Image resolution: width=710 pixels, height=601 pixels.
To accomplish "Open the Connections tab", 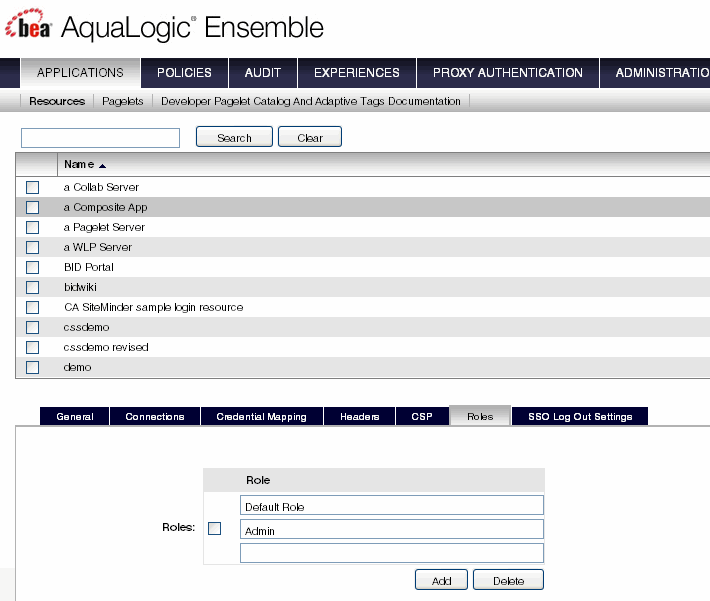I will (x=155, y=416).
